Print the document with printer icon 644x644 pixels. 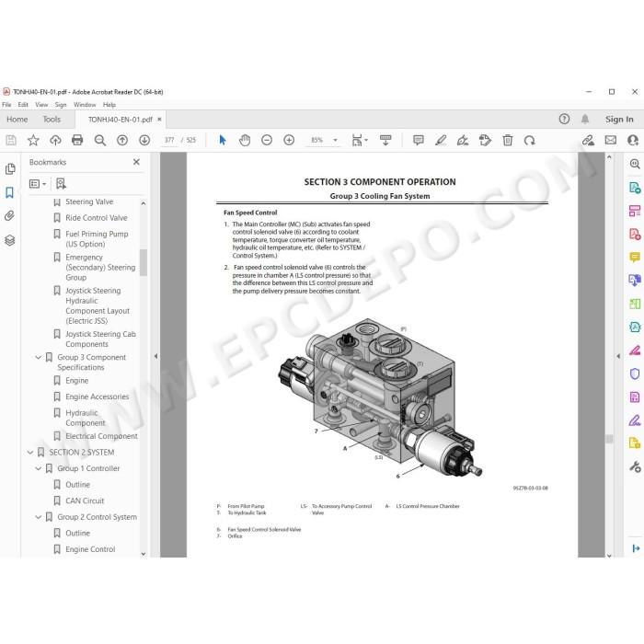77,141
